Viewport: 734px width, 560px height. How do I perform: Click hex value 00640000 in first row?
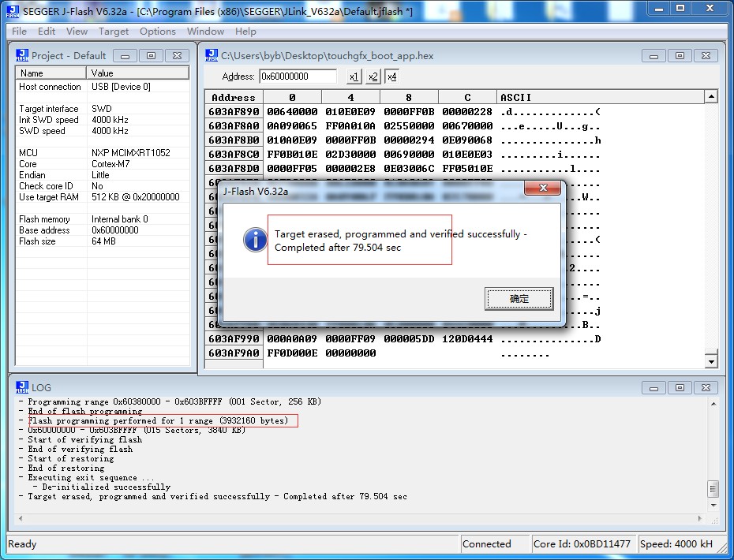[292, 112]
